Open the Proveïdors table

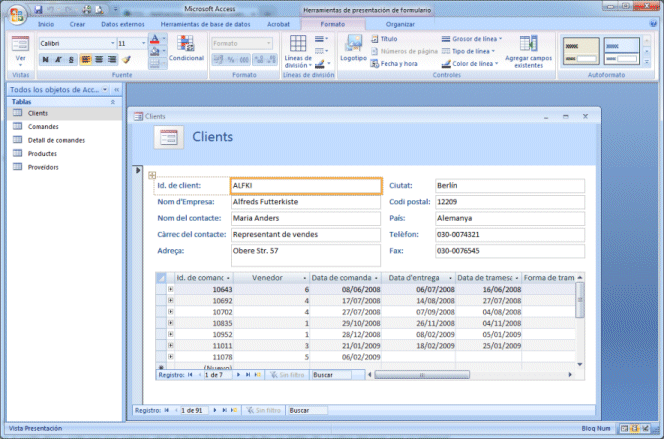[64, 167]
